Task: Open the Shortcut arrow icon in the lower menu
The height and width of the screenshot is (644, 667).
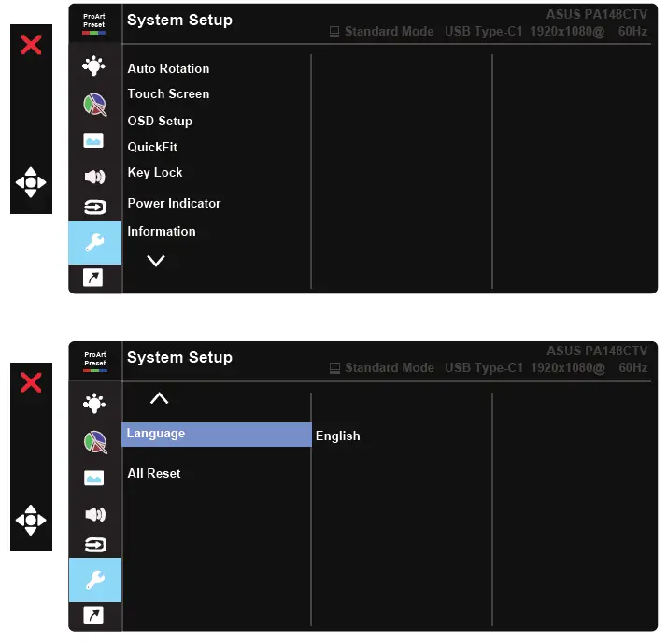Action: (x=94, y=614)
